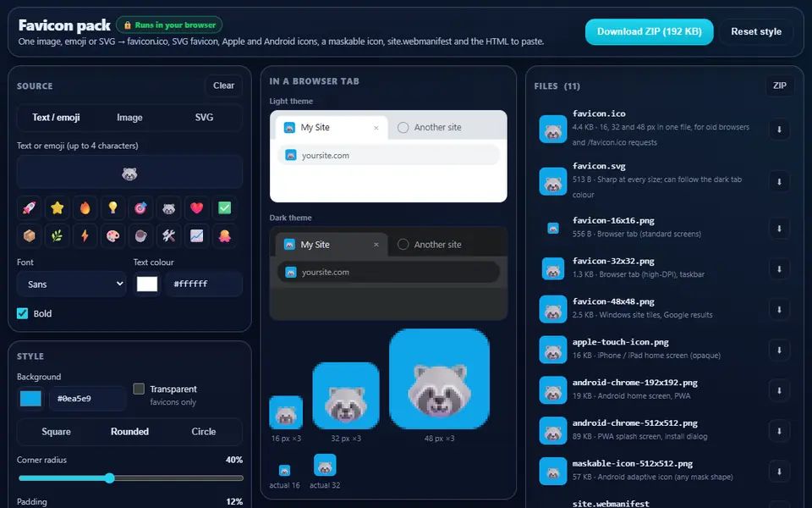Open the Font dropdown showing Sans
The width and height of the screenshot is (812, 508).
pyautogui.click(x=71, y=284)
